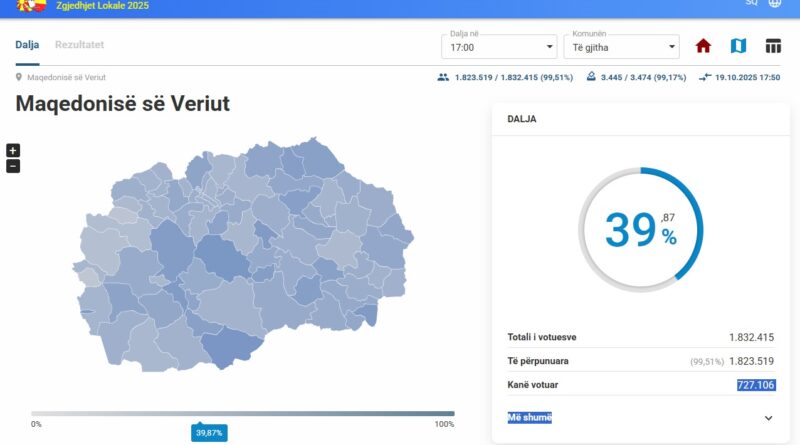800x445 pixels.
Task: Switch to the Rezultatet tab
Action: [x=79, y=45]
